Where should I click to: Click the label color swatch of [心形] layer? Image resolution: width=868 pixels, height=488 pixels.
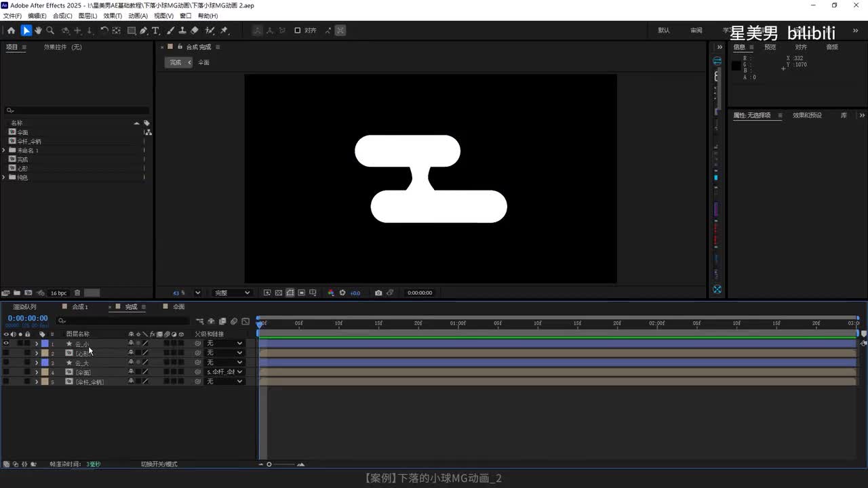[x=45, y=353]
